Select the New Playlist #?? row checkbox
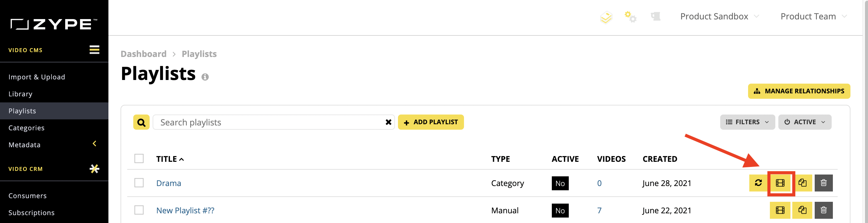 pos(139,210)
